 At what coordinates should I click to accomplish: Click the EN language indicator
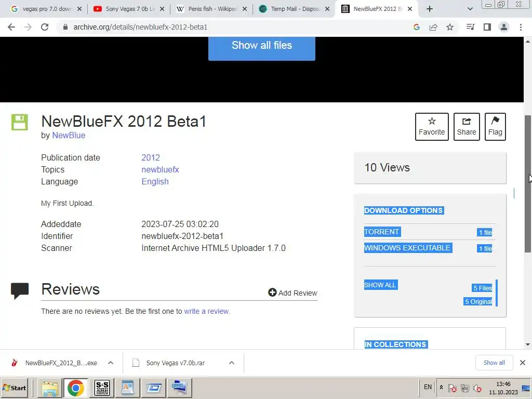pyautogui.click(x=428, y=387)
